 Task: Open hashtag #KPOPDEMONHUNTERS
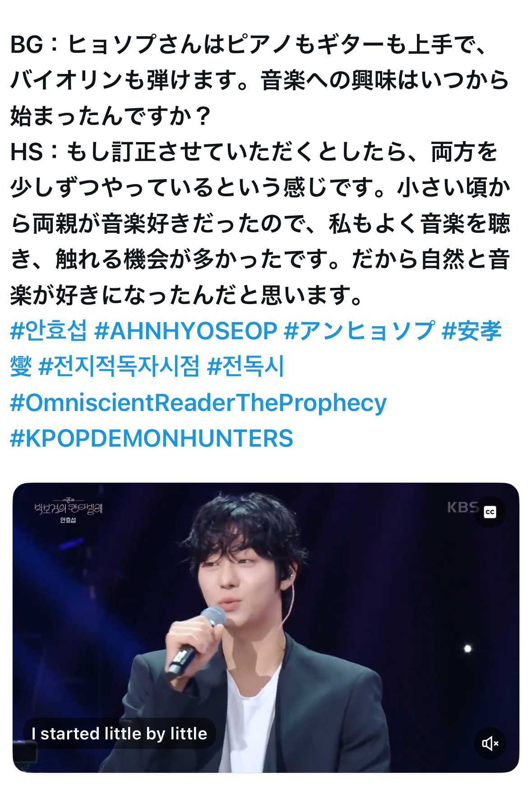click(152, 438)
